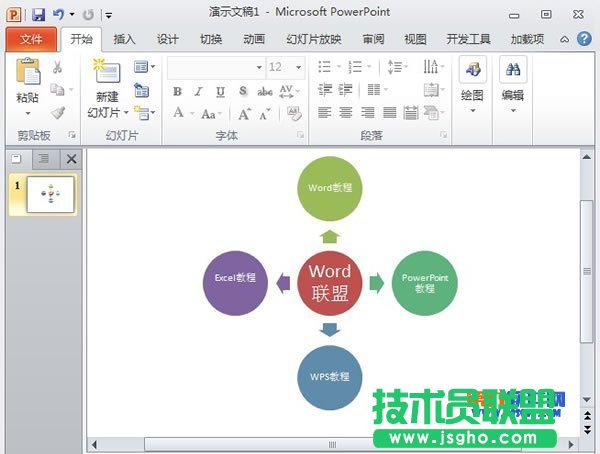
Task: Select the Format Painter brush
Action: coord(58,113)
